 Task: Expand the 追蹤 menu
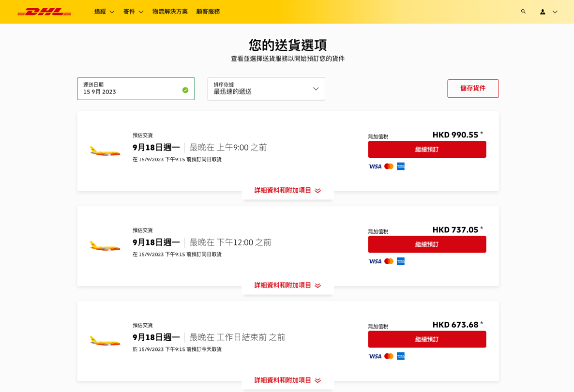104,12
